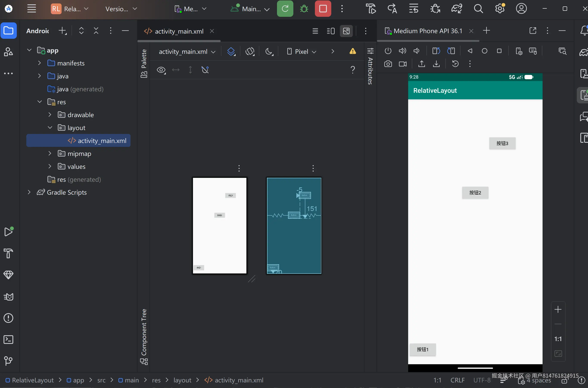
Task: Open the Build hammer tool window
Action: click(8, 253)
